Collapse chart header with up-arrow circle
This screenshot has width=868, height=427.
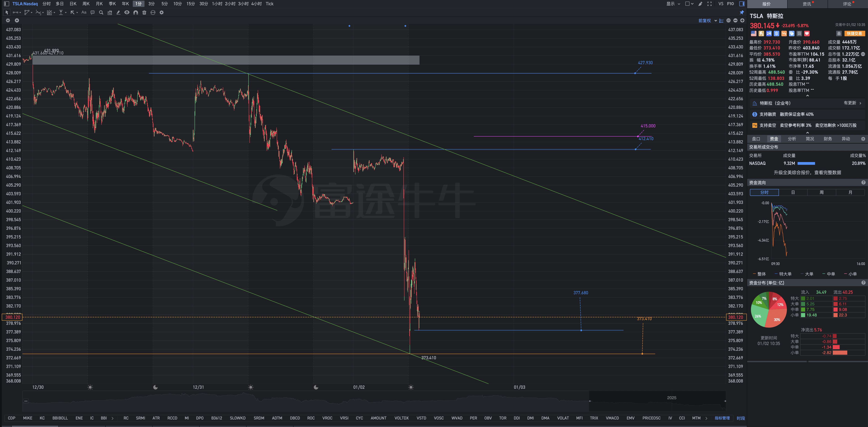[17, 21]
